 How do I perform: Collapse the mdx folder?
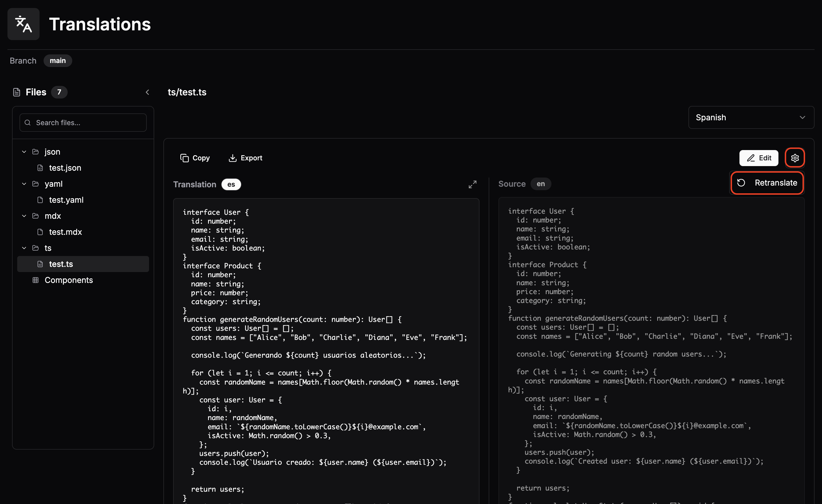[24, 216]
